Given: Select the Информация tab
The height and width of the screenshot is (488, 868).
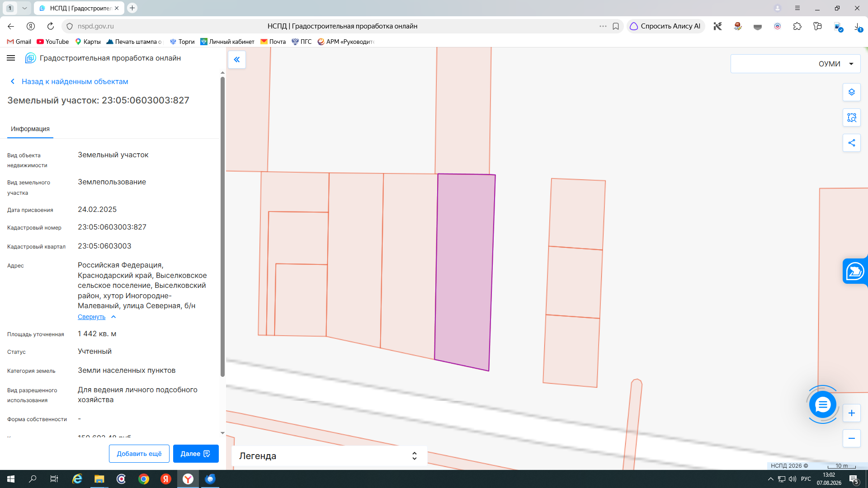Looking at the screenshot, I should point(30,129).
